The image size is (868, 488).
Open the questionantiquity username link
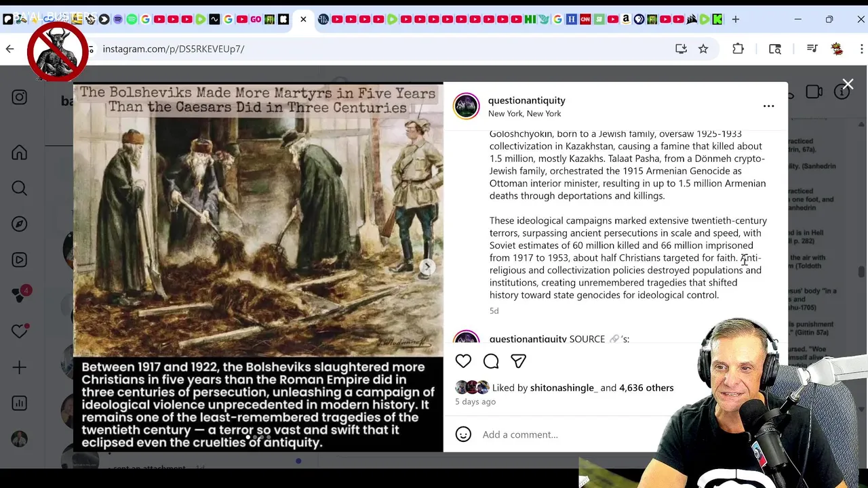click(527, 100)
